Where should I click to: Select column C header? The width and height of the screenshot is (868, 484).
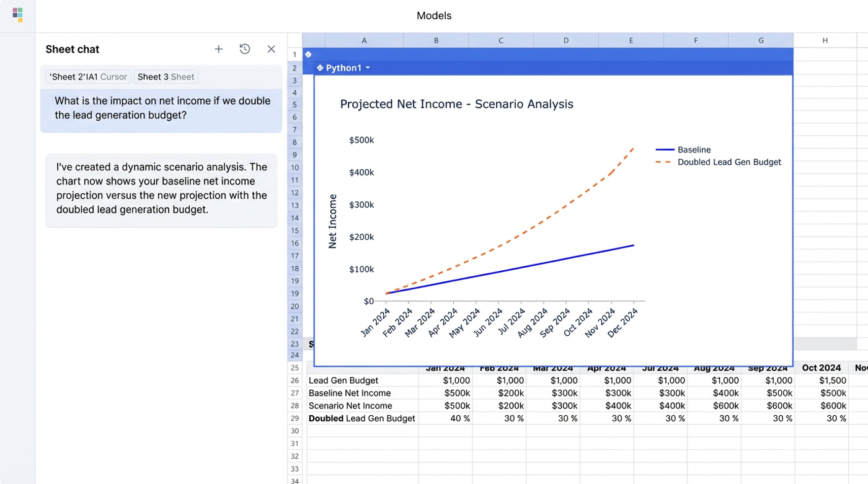click(x=501, y=40)
